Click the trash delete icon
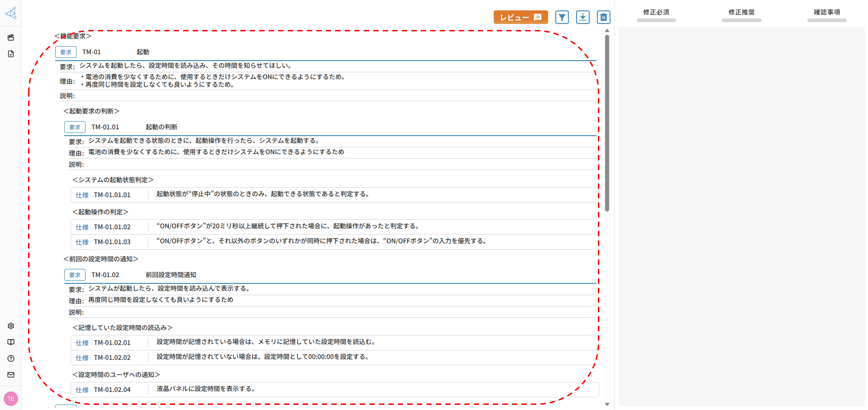 click(603, 17)
